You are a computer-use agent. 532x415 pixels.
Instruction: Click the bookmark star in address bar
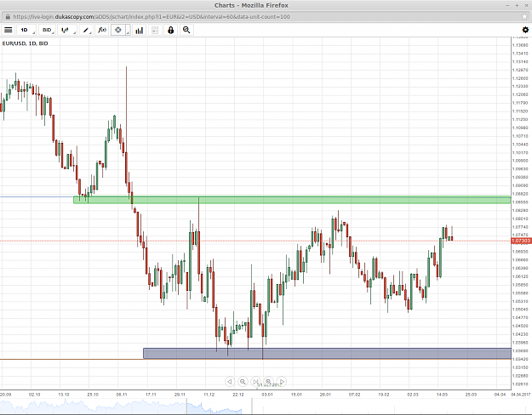[524, 17]
